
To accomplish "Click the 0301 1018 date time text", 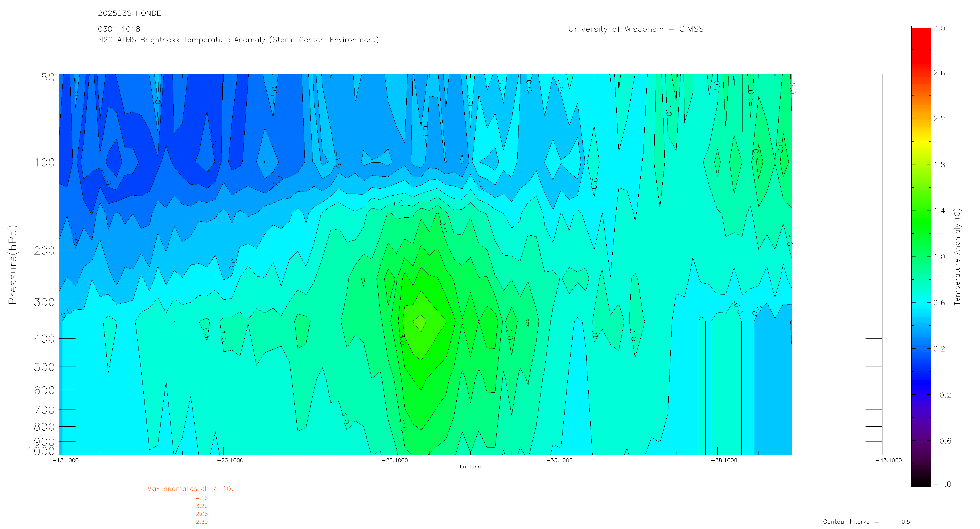I will click(x=119, y=29).
